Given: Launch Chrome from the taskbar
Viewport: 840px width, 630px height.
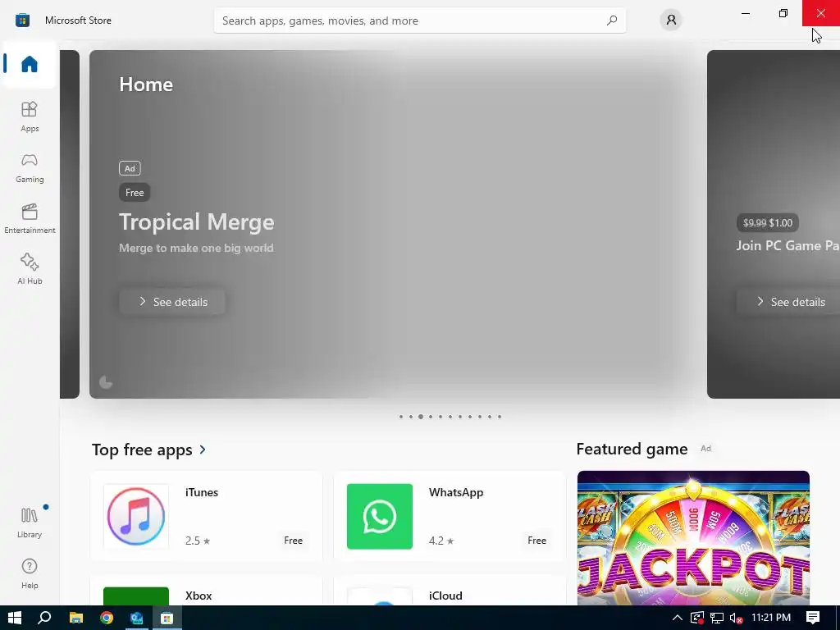Looking at the screenshot, I should [107, 618].
